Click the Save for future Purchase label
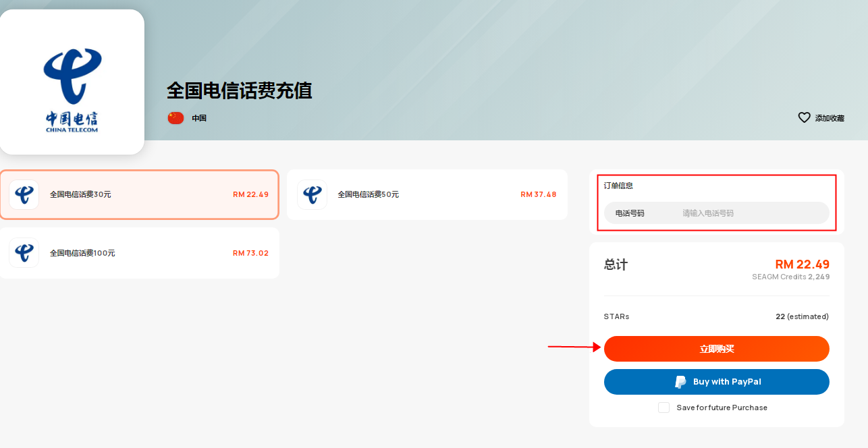 click(722, 408)
